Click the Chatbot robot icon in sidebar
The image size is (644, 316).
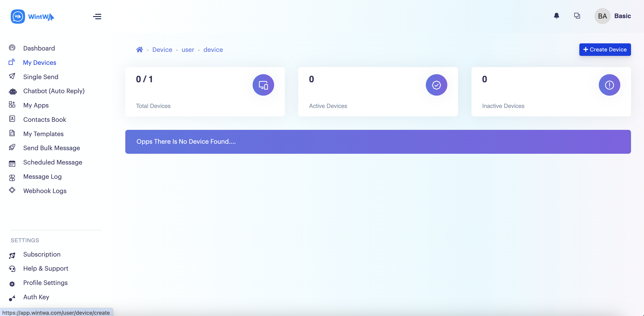point(13,91)
